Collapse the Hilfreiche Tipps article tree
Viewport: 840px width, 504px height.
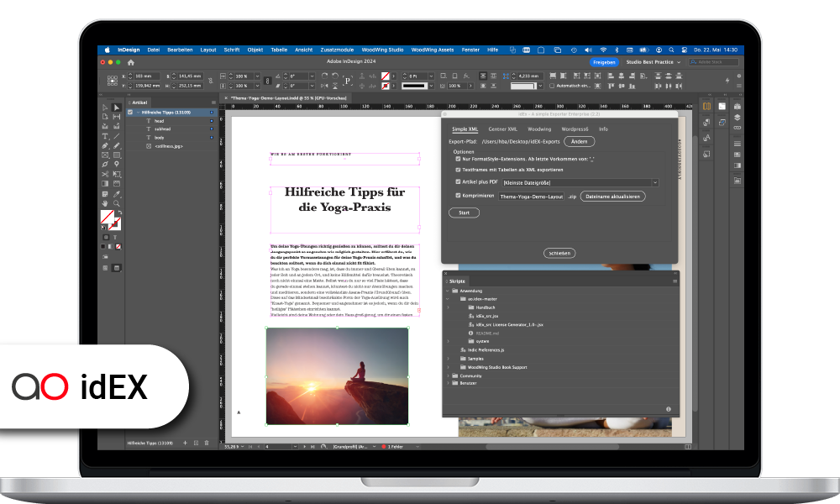tap(138, 113)
